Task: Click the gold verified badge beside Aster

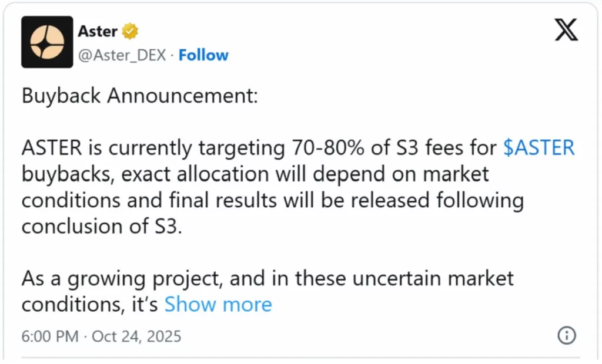Action: tap(130, 31)
